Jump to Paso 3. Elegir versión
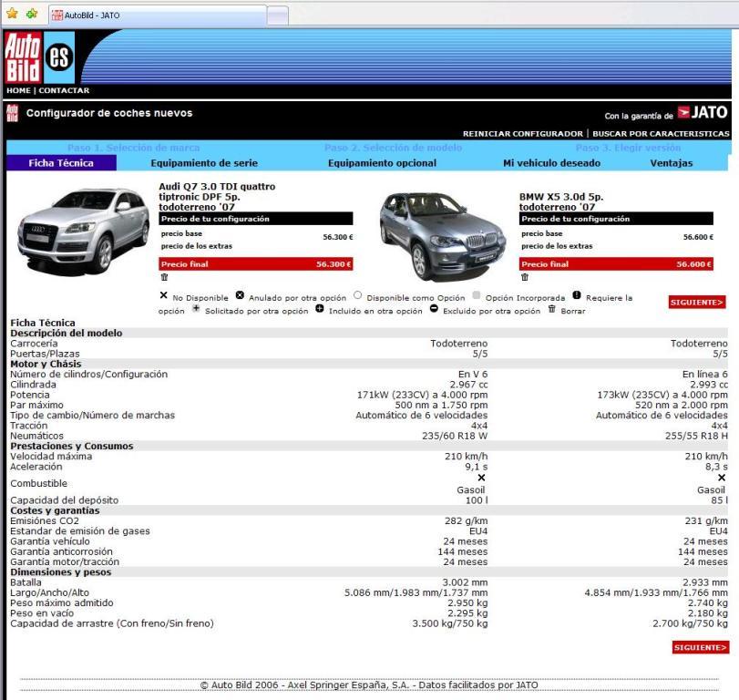The height and width of the screenshot is (700, 739). [x=628, y=148]
